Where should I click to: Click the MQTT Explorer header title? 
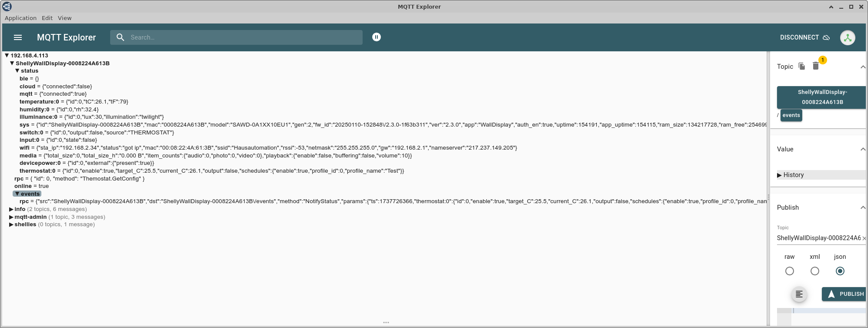[x=67, y=37]
